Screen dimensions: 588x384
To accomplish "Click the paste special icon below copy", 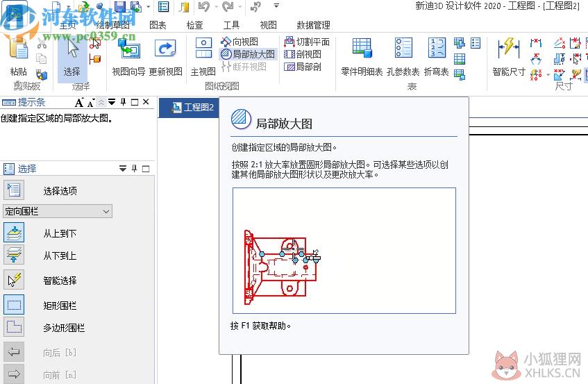I will tap(42, 74).
